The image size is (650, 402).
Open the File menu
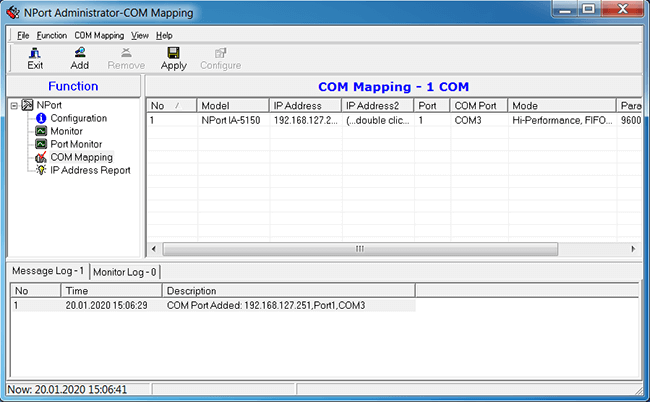tap(23, 36)
